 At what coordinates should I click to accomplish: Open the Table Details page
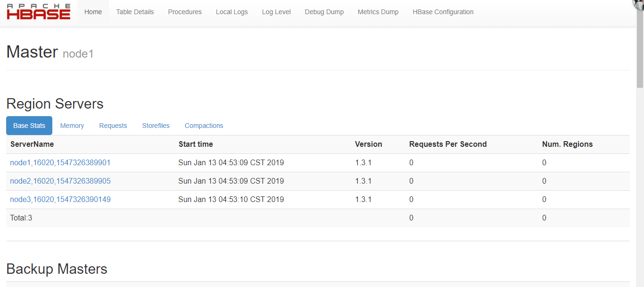pyautogui.click(x=135, y=11)
